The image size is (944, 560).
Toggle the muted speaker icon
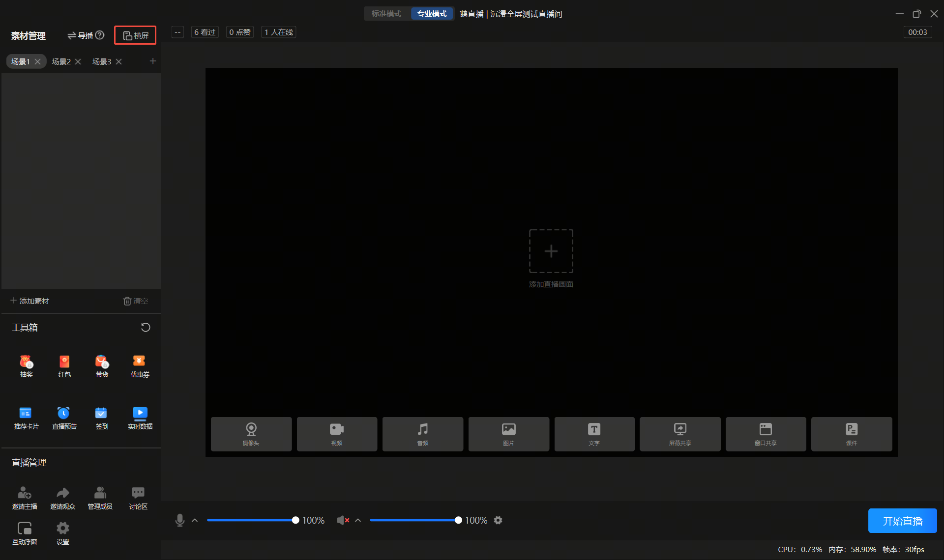point(343,520)
